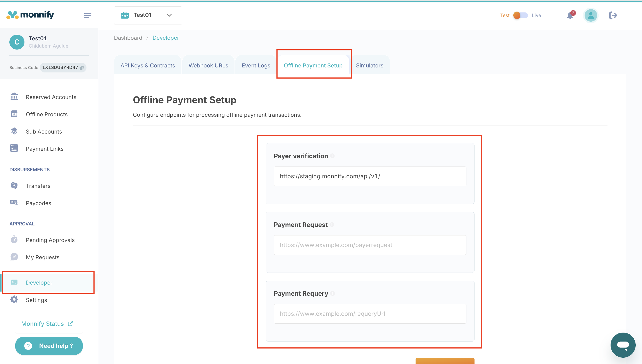Click info icon beside Payment Request
642x364 pixels.
(332, 225)
